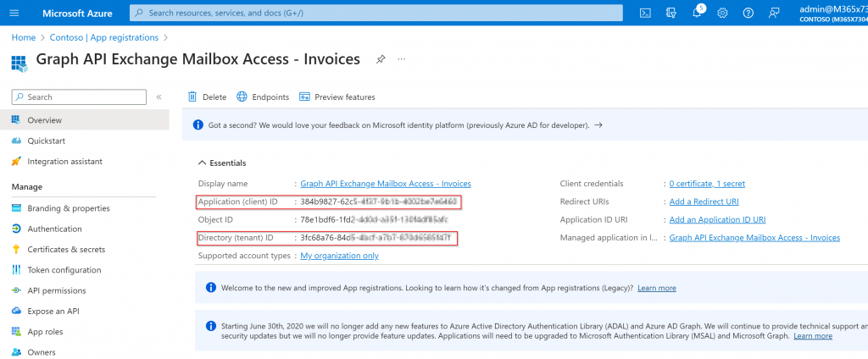Open the help question mark
Image resolution: width=868 pixels, height=359 pixels.
pyautogui.click(x=748, y=13)
